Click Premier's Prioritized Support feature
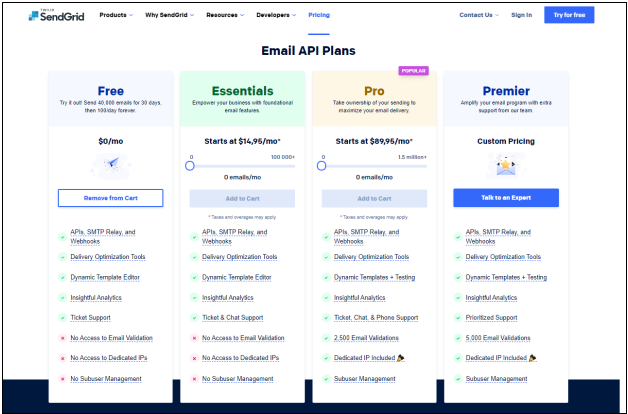628x414 pixels. 491,318
